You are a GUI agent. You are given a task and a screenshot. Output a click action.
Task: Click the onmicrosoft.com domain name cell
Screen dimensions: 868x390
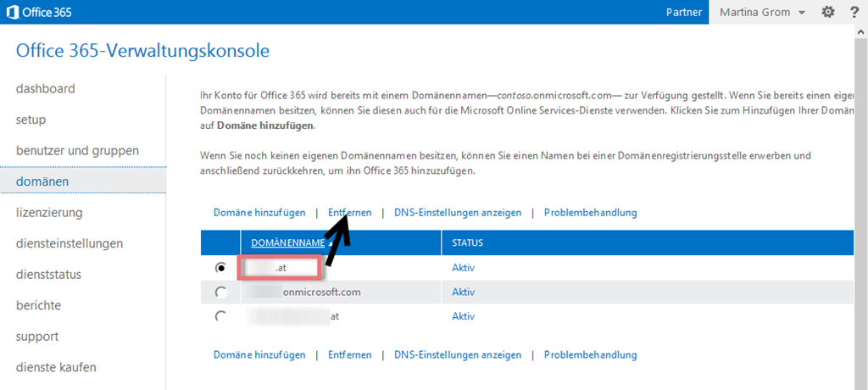(341, 292)
